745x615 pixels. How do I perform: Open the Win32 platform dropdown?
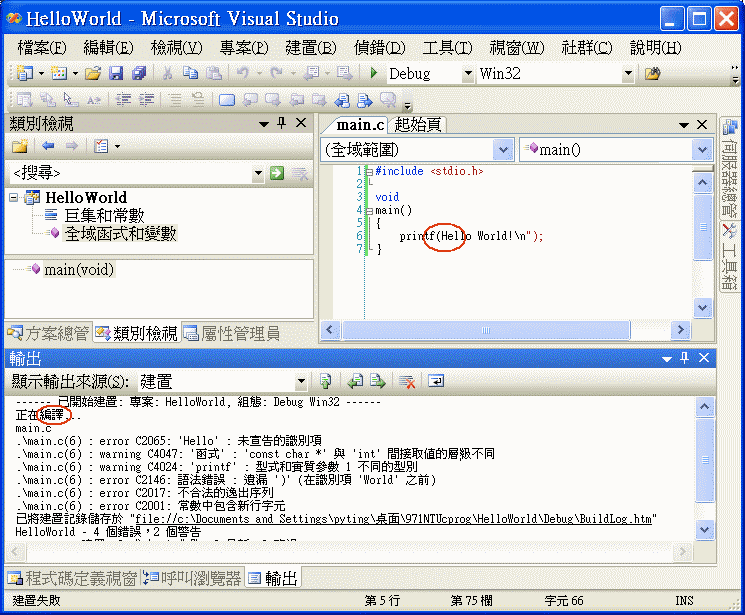tap(628, 74)
